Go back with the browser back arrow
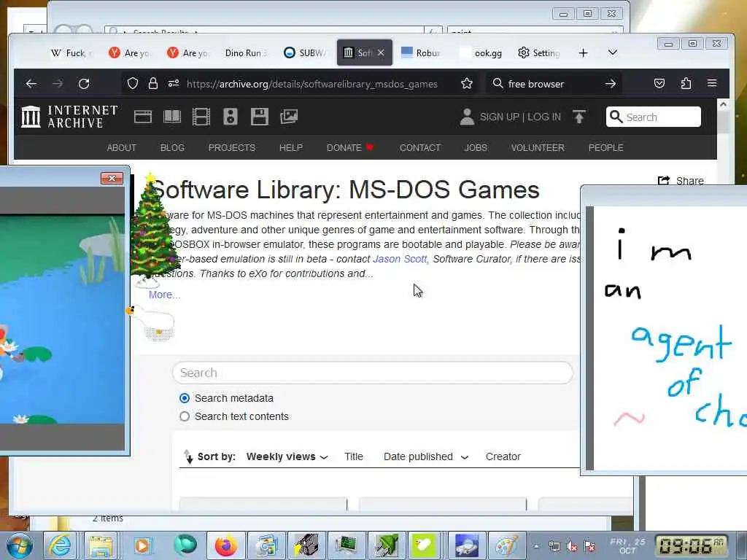The height and width of the screenshot is (560, 747). 31,84
